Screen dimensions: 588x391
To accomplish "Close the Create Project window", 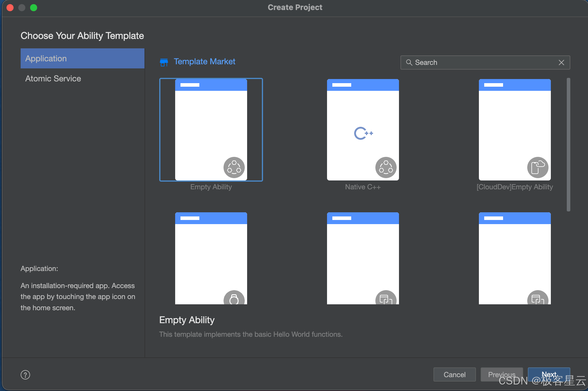I will (x=10, y=8).
